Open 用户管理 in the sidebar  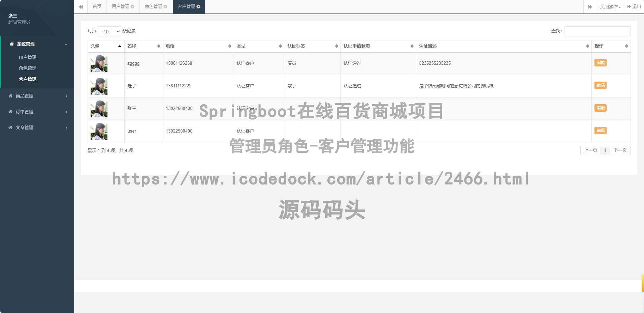(28, 58)
